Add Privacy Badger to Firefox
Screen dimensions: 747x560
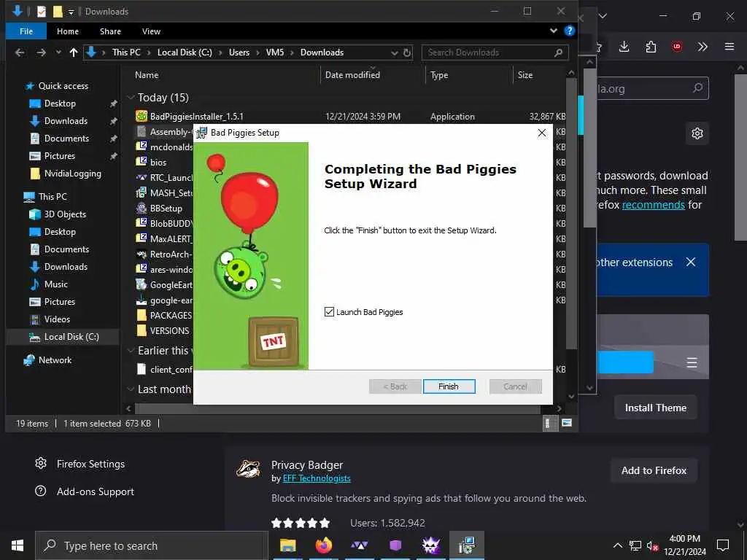click(x=654, y=470)
